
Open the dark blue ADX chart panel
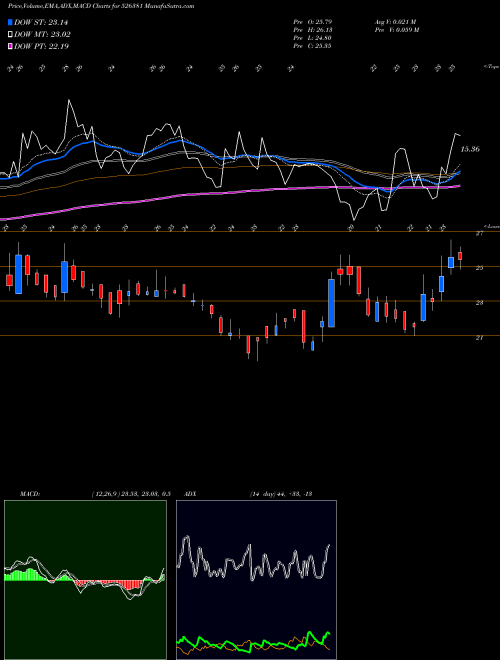[x=256, y=580]
